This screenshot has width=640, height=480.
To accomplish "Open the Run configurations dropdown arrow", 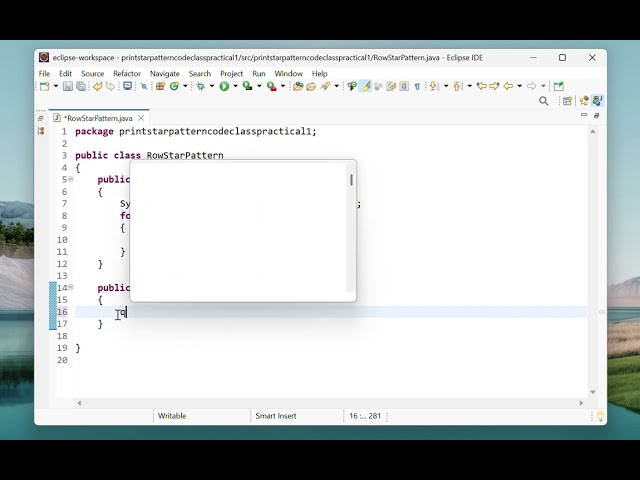I will coord(235,86).
